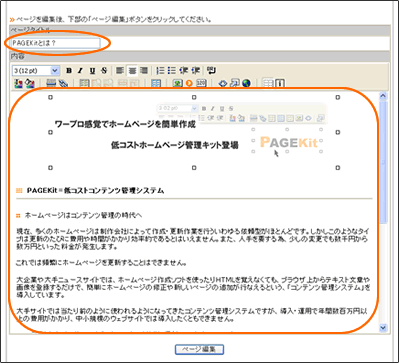The height and width of the screenshot is (363, 399).
Task: Click heading 低コストホームページ管理キット登場
Action: [175, 145]
